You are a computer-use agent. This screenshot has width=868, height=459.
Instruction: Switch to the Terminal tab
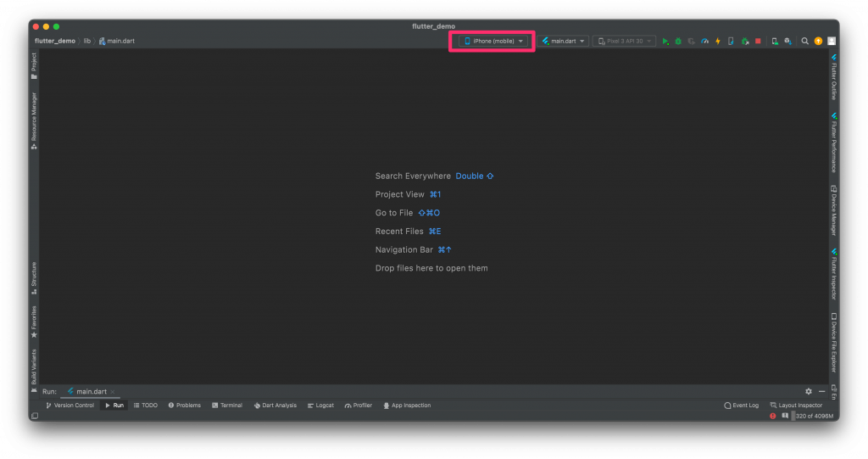(x=227, y=406)
